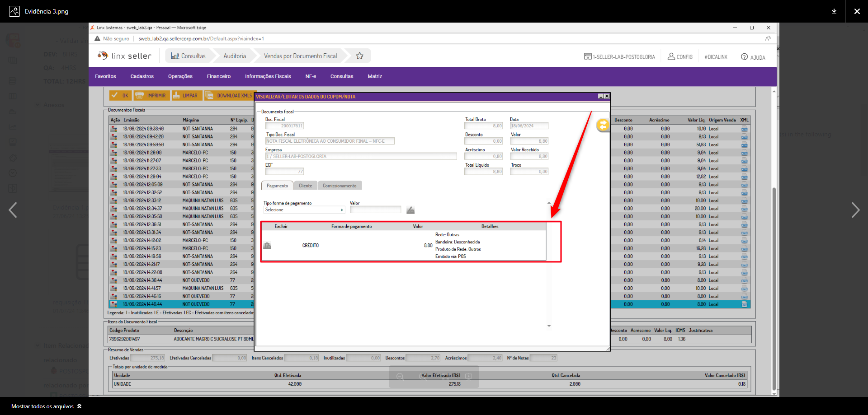The height and width of the screenshot is (415, 868).
Task: Open the Operações menu
Action: [180, 77]
